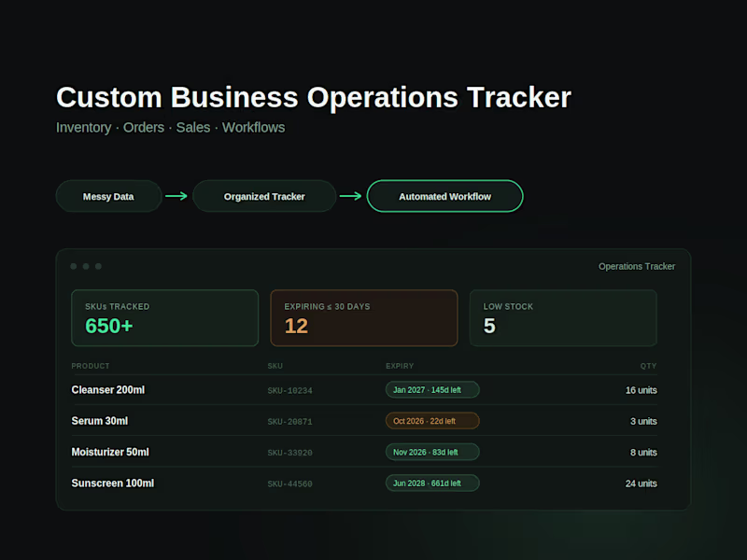The image size is (747, 560).
Task: Click the Jan 2027 · 145d left badge
Action: [432, 390]
